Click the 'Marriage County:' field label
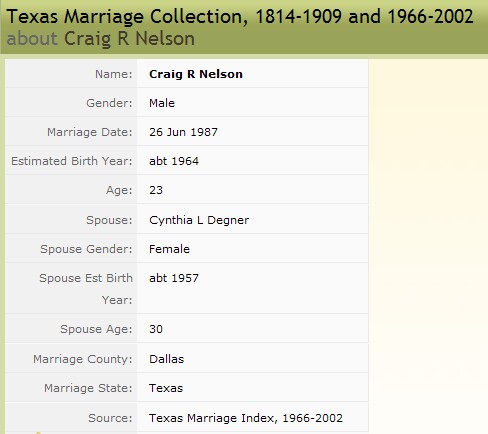Viewport: 488px width, 434px height. click(83, 359)
